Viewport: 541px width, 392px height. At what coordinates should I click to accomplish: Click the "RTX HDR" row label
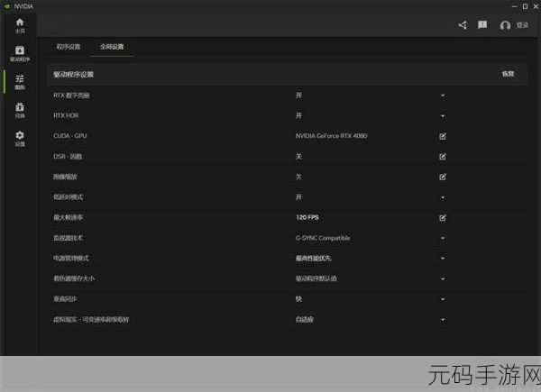coord(66,115)
